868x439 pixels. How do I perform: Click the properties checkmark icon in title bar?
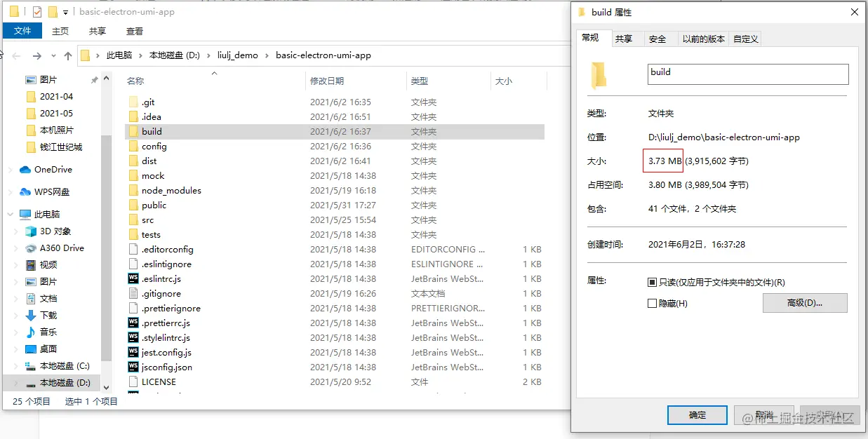point(37,12)
